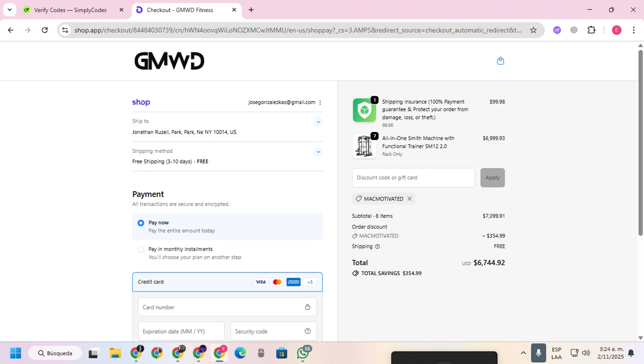Screen dimensions: 644x364
Task: Focus the Discount code or gift card field
Action: pyautogui.click(x=413, y=177)
